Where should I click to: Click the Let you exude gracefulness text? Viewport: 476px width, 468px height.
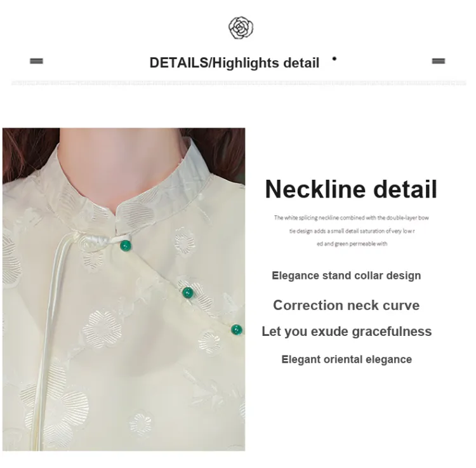(347, 331)
